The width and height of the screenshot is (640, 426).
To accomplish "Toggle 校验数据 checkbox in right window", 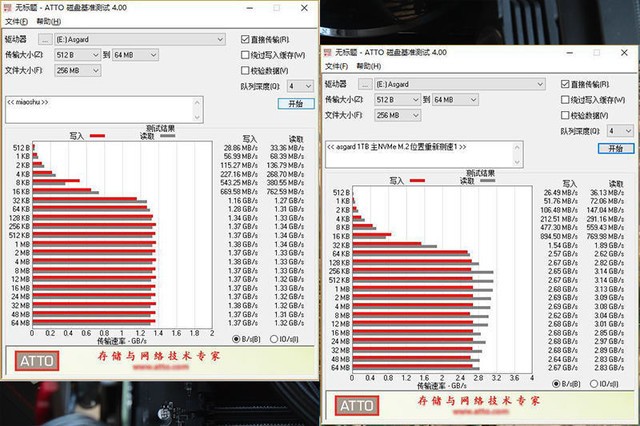I will (x=565, y=115).
